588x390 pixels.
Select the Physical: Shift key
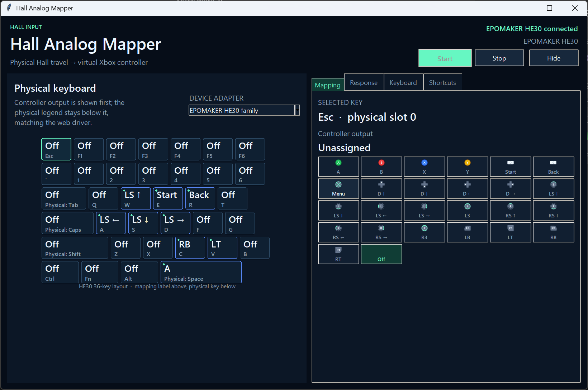[x=75, y=247]
